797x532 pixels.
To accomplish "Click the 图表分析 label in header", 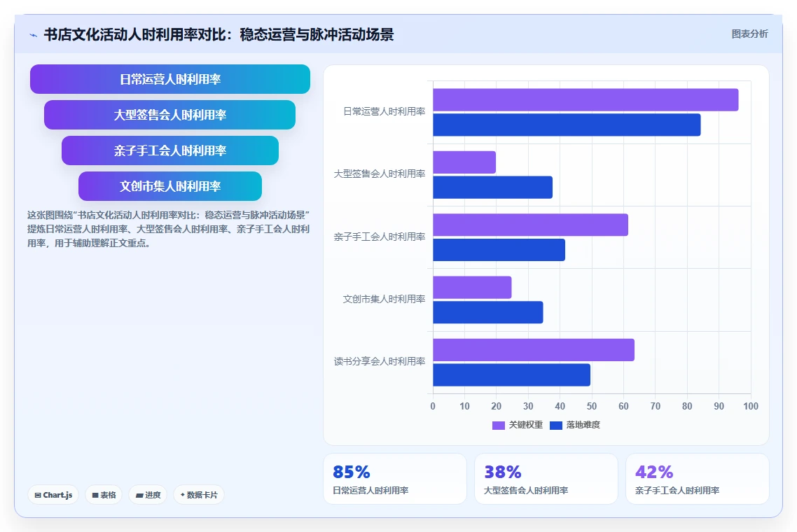I will click(x=749, y=34).
